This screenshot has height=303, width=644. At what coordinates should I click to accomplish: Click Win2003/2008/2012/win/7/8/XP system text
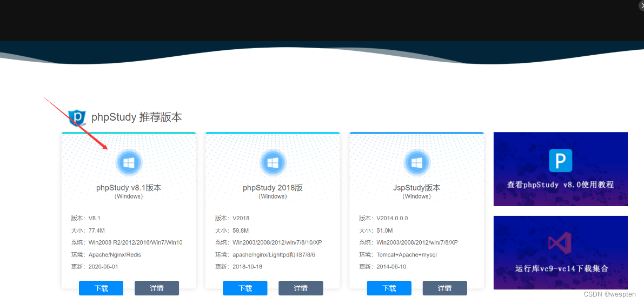[417, 242]
